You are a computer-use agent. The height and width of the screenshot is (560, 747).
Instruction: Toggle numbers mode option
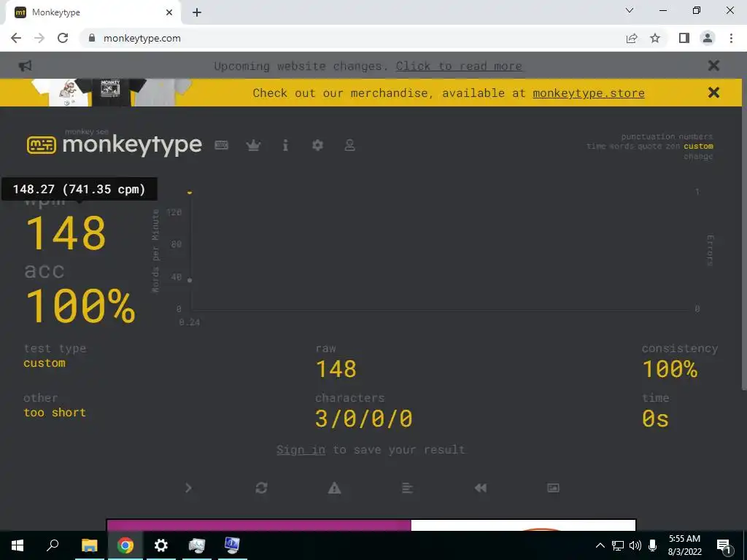click(696, 136)
